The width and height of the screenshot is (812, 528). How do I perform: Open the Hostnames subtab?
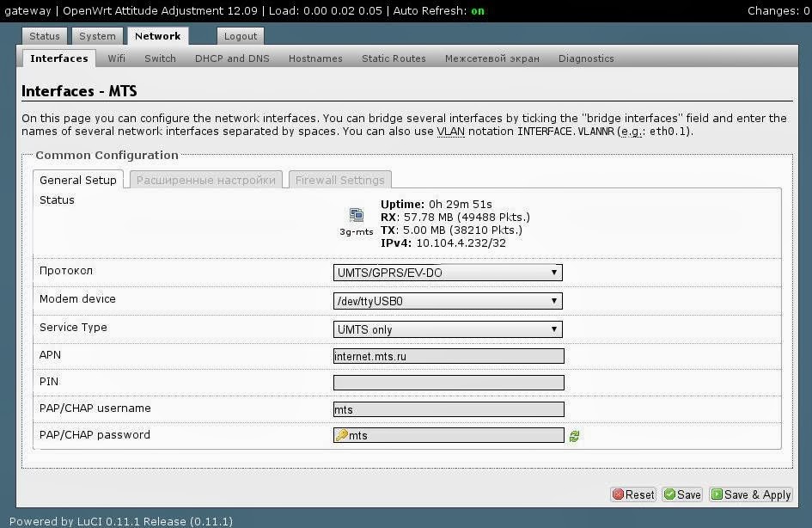click(315, 58)
